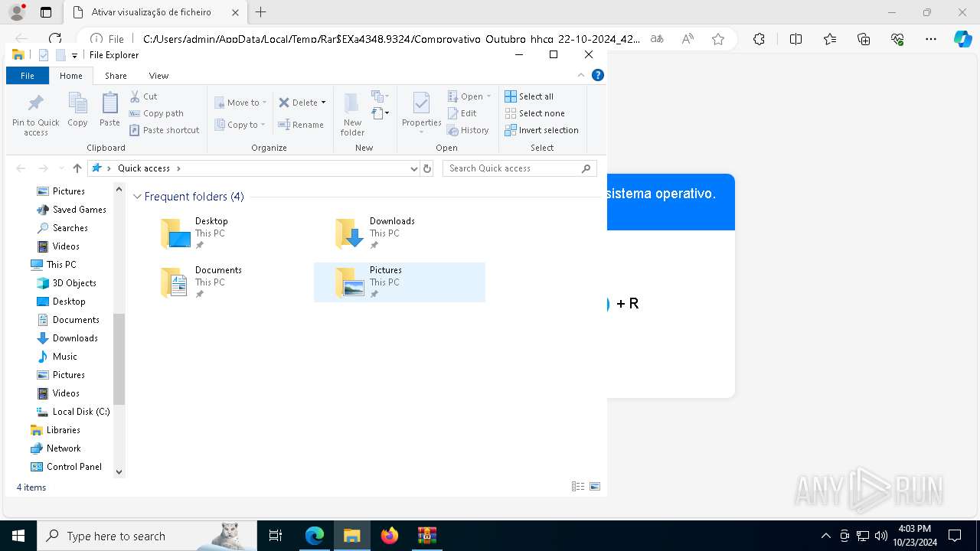Open the Move to dropdown
The height and width of the screenshot is (551, 980).
pos(240,103)
